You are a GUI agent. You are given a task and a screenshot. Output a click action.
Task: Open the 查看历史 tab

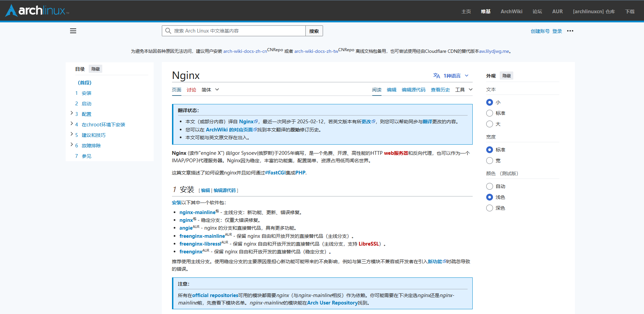tap(440, 90)
